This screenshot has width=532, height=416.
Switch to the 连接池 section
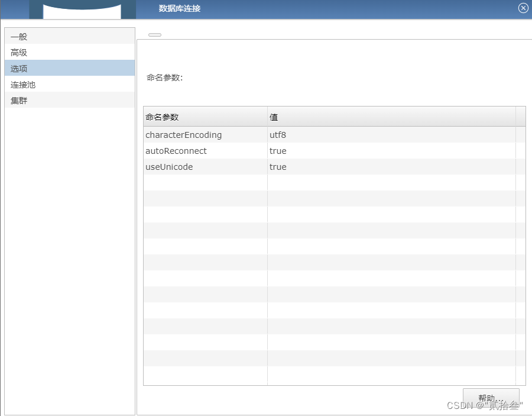click(70, 84)
